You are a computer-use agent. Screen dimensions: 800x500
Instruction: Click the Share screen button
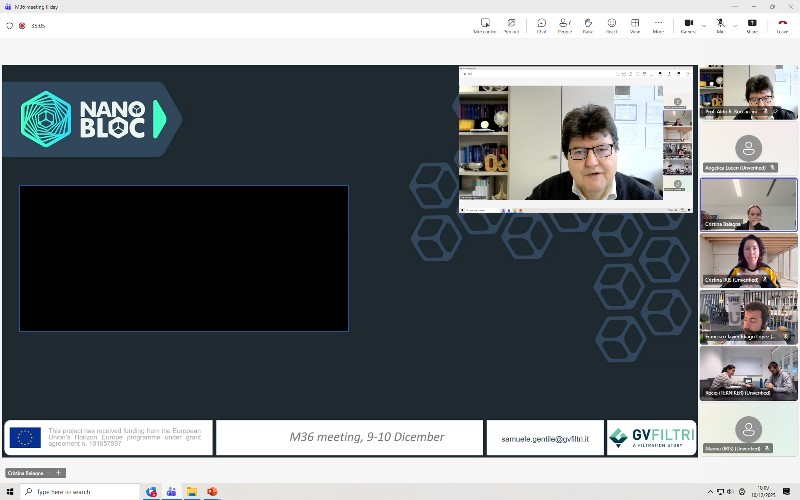pyautogui.click(x=752, y=25)
